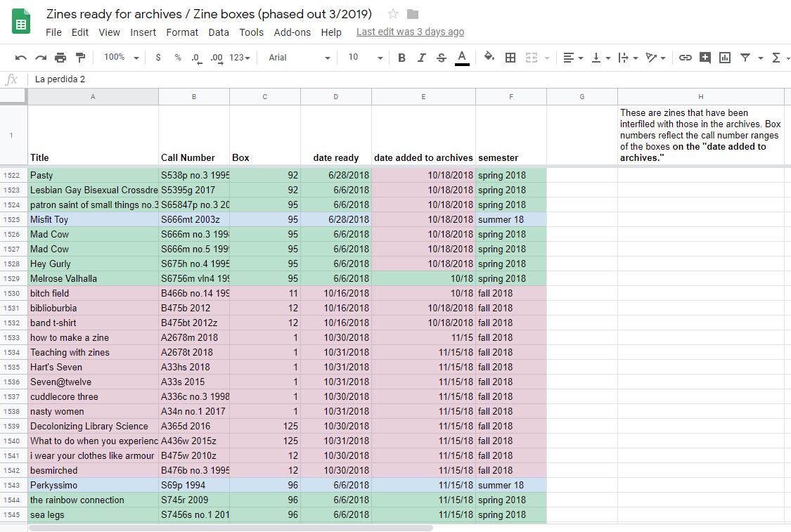The width and height of the screenshot is (791, 532).
Task: Click 'summer 18' in Misfit Toy row
Action: tap(511, 219)
